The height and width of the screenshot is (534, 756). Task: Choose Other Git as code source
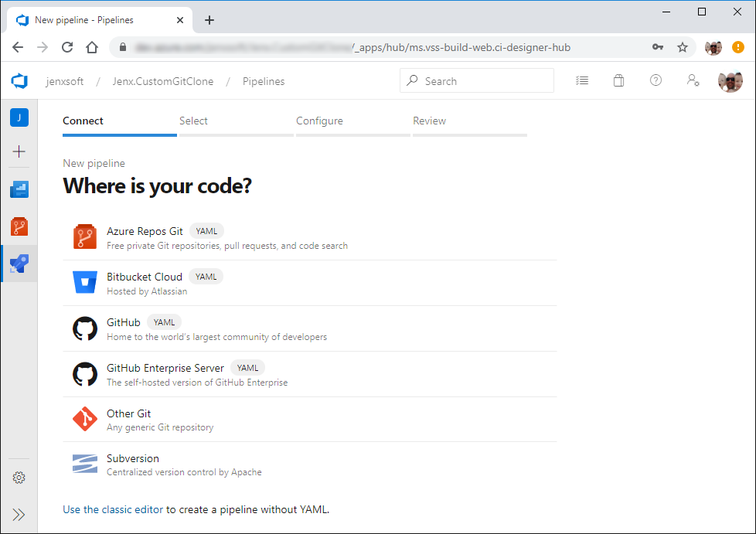309,420
